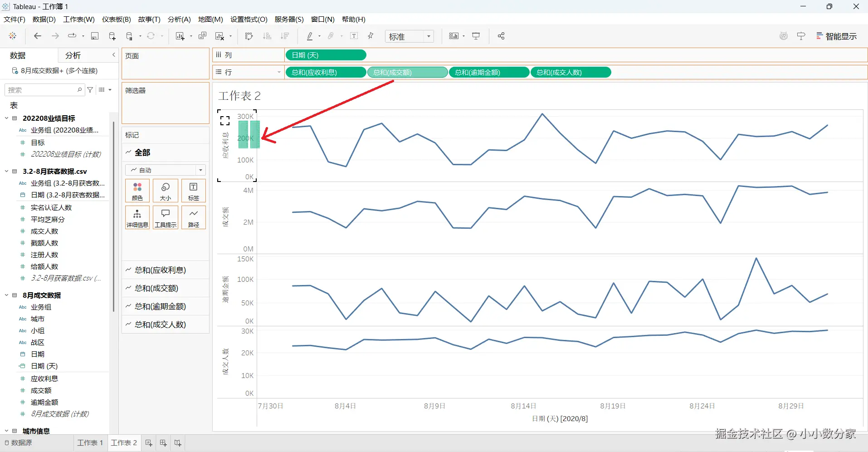
Task: Add a new data source icon
Action: tap(112, 36)
